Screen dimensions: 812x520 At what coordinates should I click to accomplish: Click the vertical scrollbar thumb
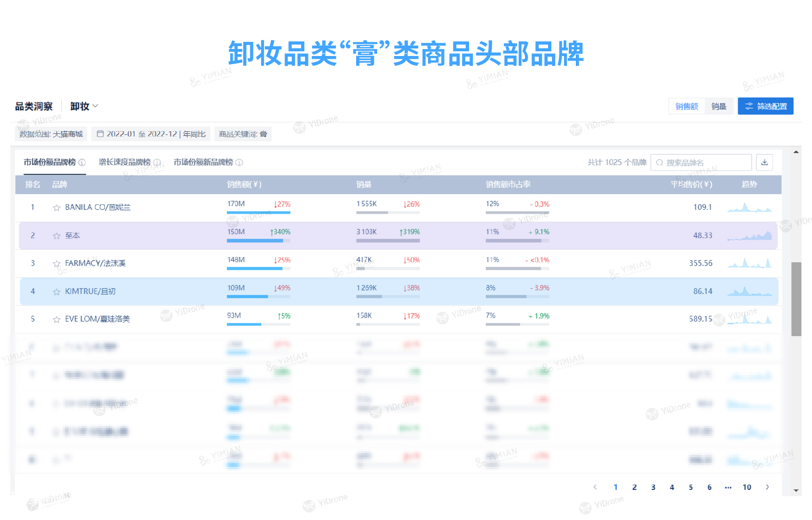coord(796,299)
